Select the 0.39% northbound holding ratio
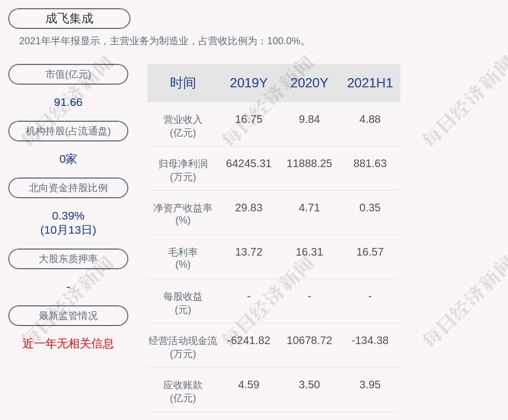The width and height of the screenshot is (508, 420). coord(68,216)
